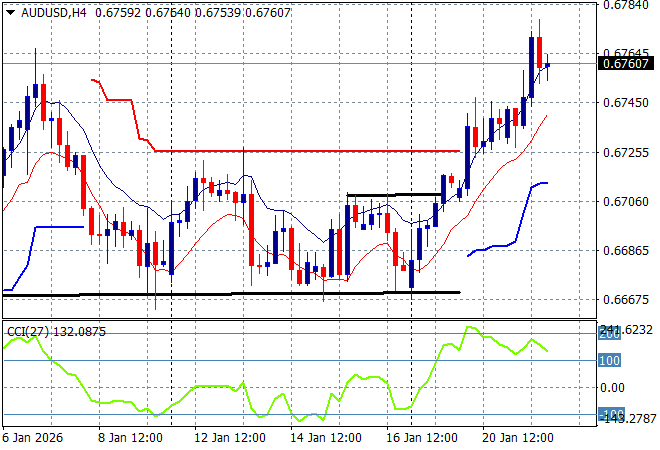This screenshot has height=450, width=660.
Task: Click the 0.67060 price axis label
Action: click(625, 202)
